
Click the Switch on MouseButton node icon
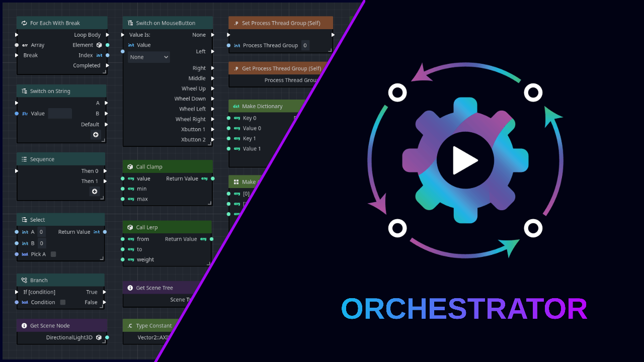pyautogui.click(x=130, y=23)
